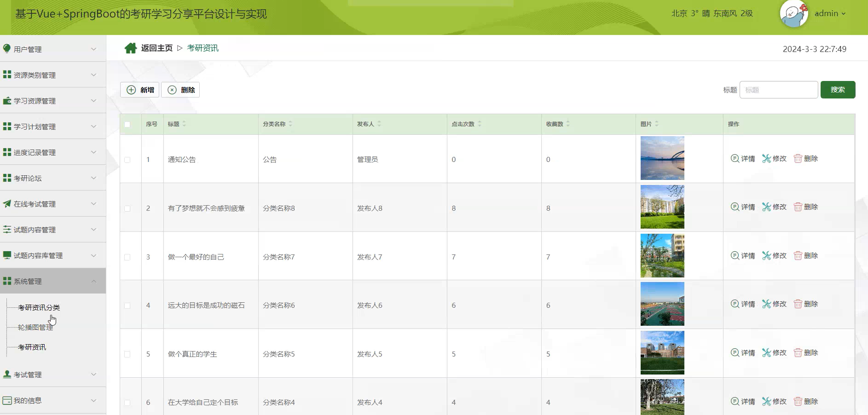Select the 学习资源管理 sidebar menu
Viewport: 868px width, 415px height.
click(x=53, y=100)
